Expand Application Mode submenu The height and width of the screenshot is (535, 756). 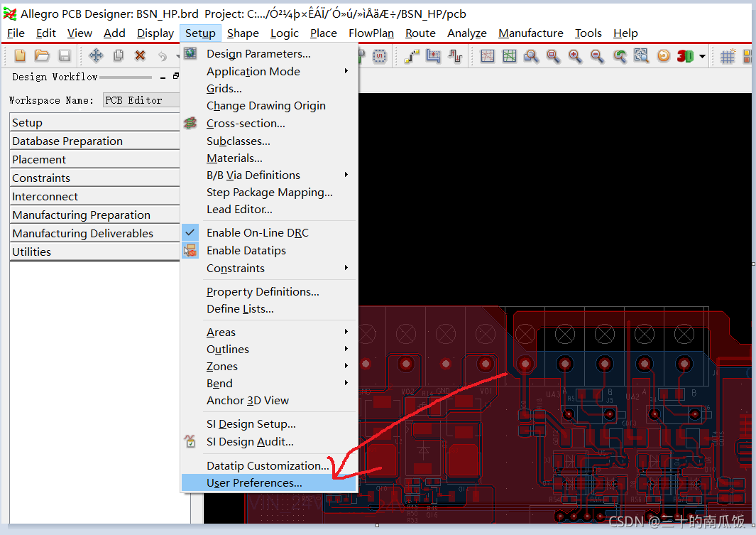point(346,71)
